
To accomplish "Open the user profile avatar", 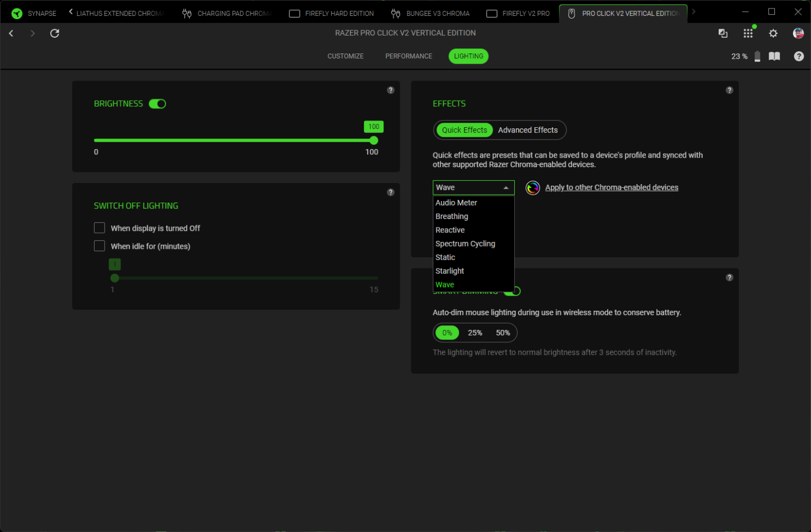I will coord(798,33).
